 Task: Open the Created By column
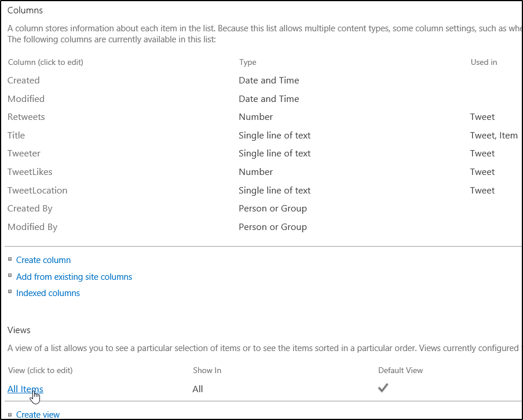(x=30, y=209)
